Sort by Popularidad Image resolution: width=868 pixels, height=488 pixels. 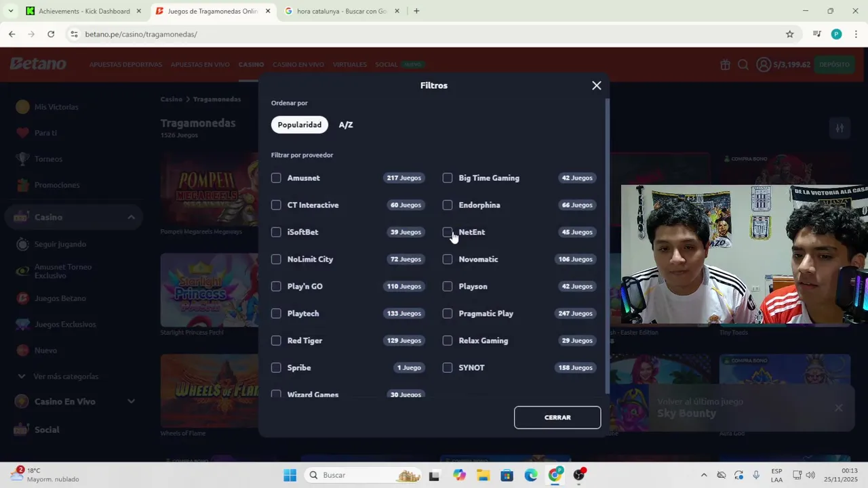coord(300,125)
